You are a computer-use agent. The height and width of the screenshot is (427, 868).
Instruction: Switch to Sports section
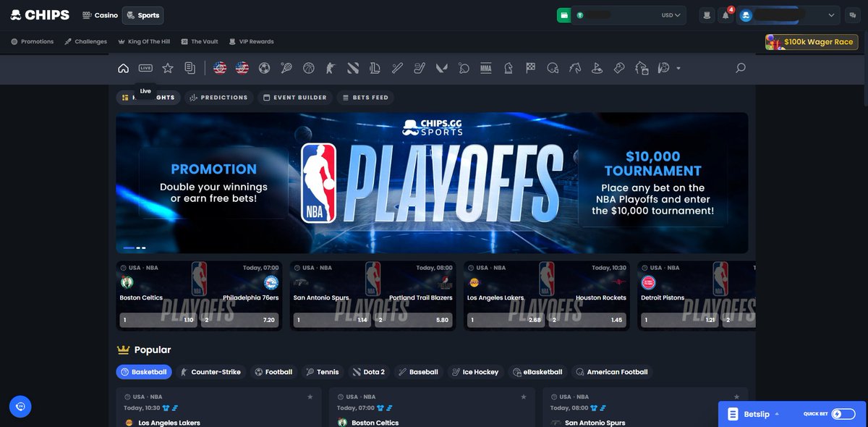coord(142,15)
